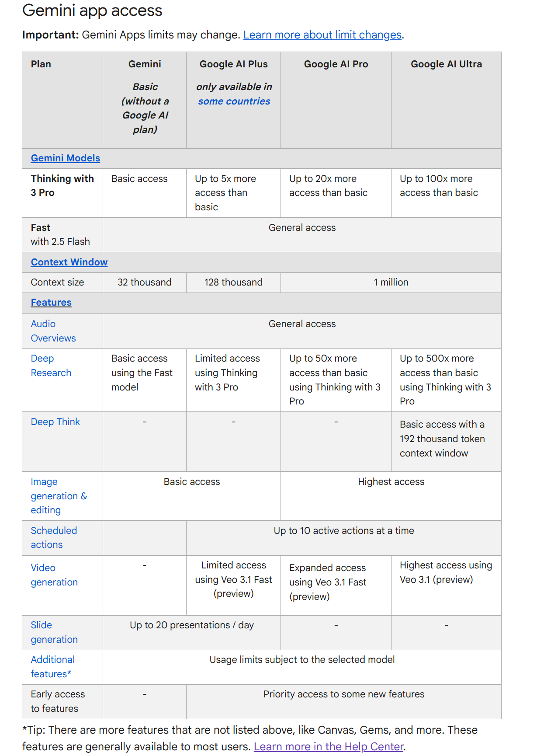Click the '1 million' context size cell
537x756 pixels.
[391, 282]
